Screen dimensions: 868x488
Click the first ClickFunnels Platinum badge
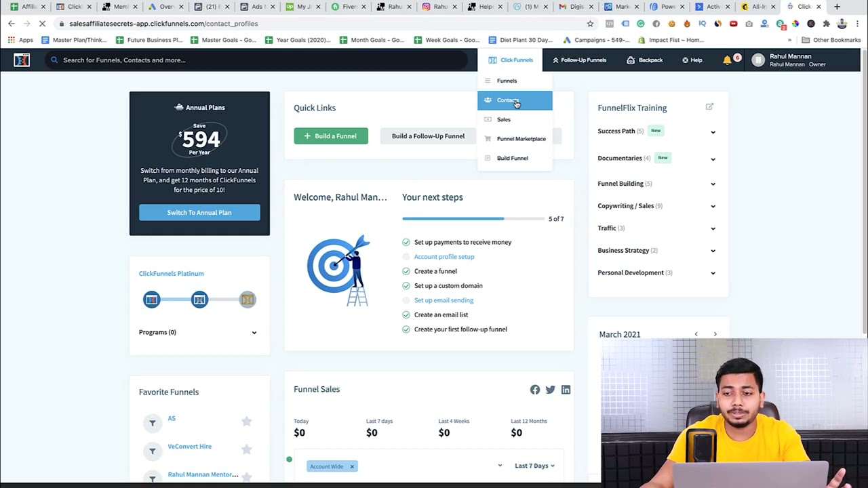coord(151,300)
